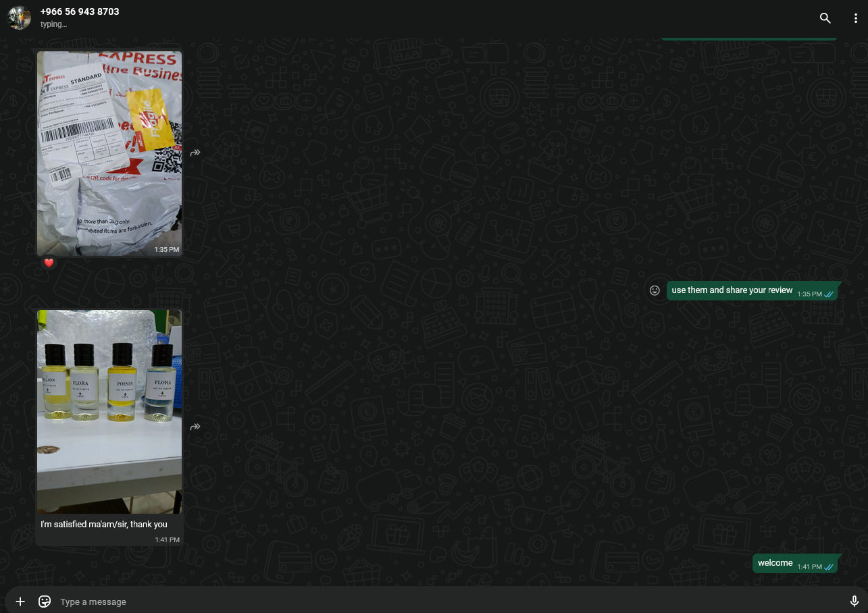Forward the shipping package photo

click(x=195, y=153)
